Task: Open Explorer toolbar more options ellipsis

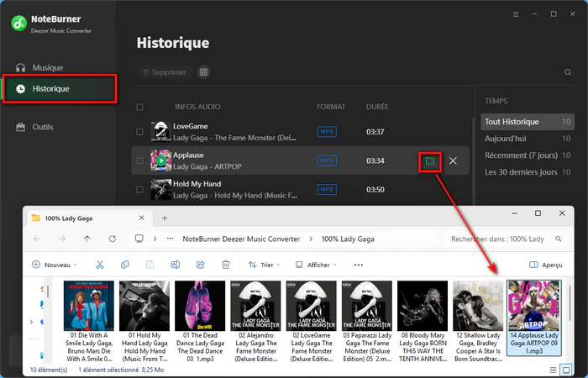Action: pyautogui.click(x=359, y=265)
